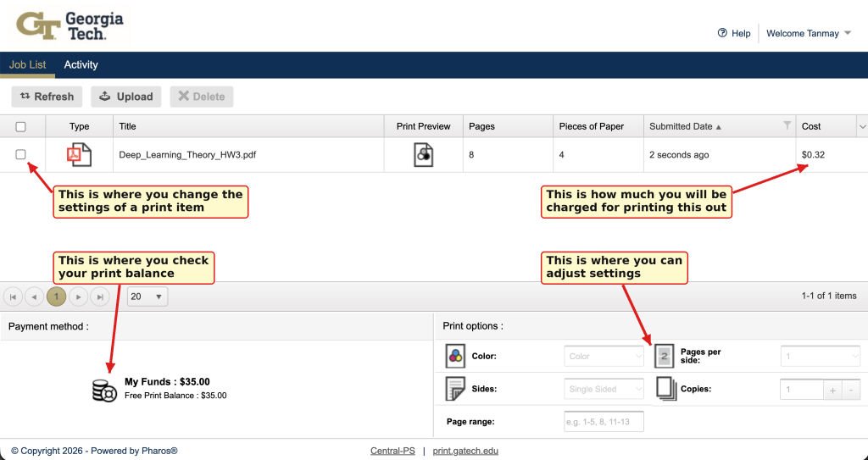The height and width of the screenshot is (460, 868).
Task: Click the 'Free Print Balance : $35.00' text
Action: pos(175,396)
